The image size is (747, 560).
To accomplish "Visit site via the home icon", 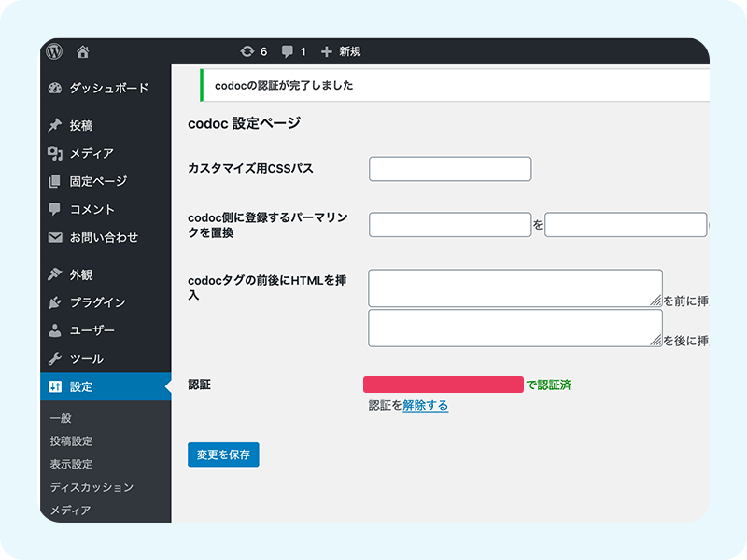I will 83,51.
